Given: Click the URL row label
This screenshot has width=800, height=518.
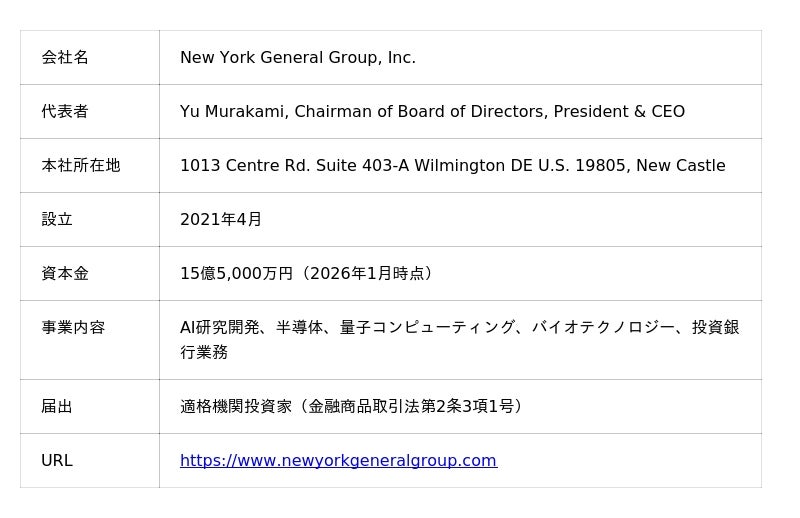Looking at the screenshot, I should 57,461.
